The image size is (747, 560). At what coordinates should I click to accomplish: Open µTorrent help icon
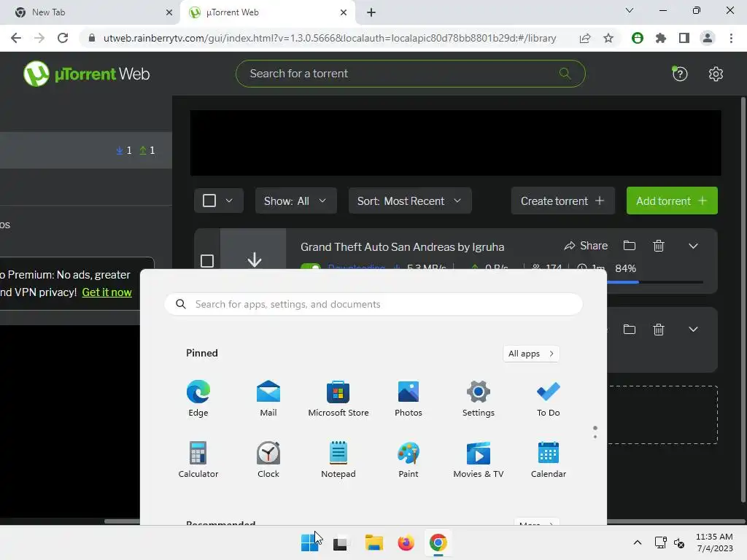680,74
